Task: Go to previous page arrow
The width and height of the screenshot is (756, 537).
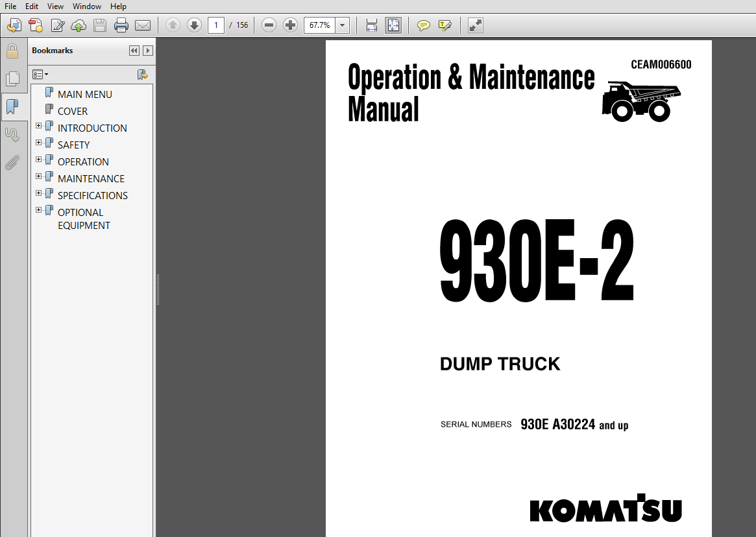Action: 173,25
